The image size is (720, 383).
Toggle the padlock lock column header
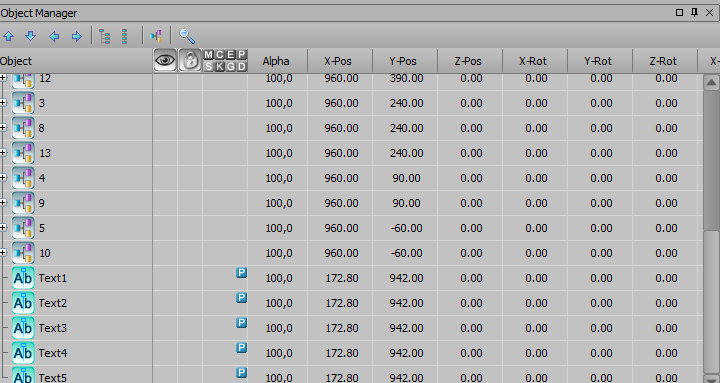point(190,60)
